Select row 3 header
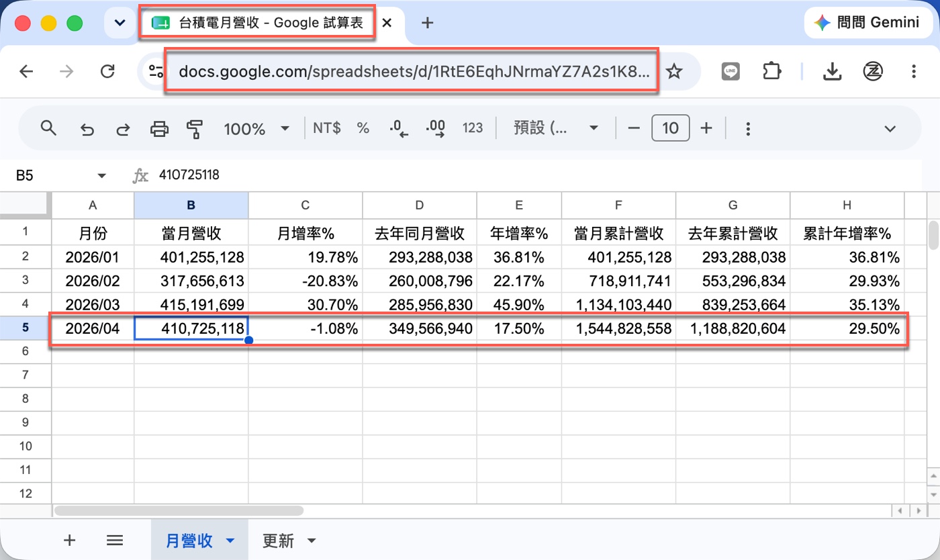 [26, 280]
